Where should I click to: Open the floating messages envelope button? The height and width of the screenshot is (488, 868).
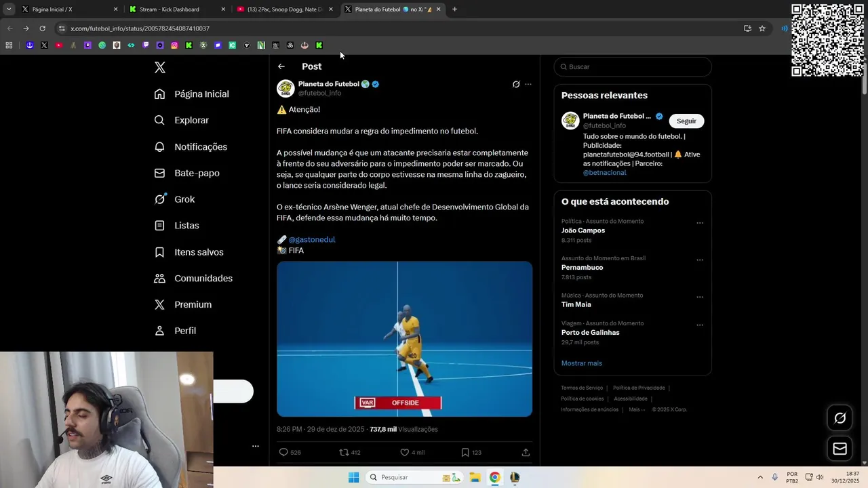(840, 449)
